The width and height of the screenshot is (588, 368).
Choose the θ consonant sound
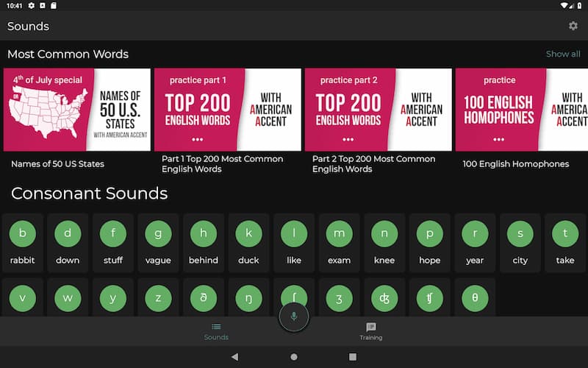(475, 298)
